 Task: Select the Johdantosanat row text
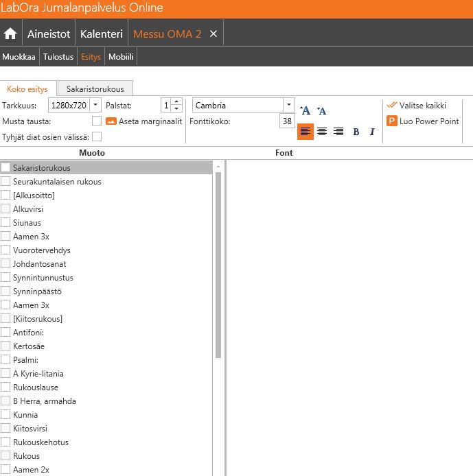coord(40,264)
